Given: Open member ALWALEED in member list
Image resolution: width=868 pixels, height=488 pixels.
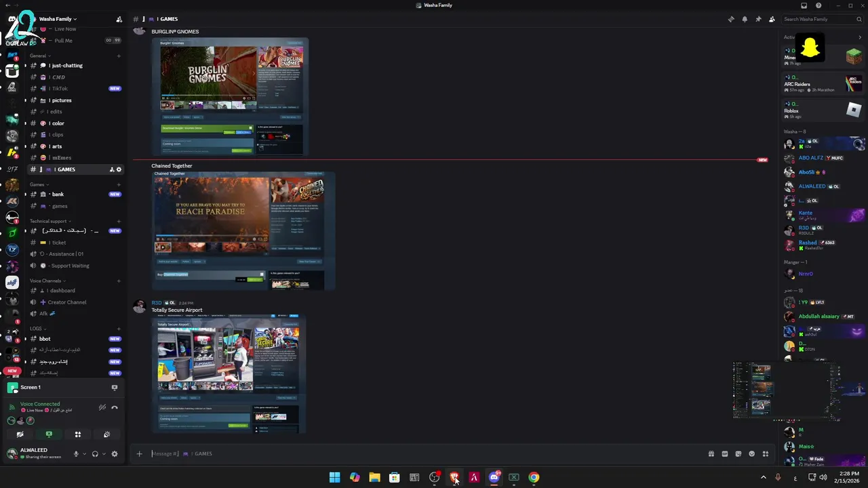Looking at the screenshot, I should (x=812, y=186).
